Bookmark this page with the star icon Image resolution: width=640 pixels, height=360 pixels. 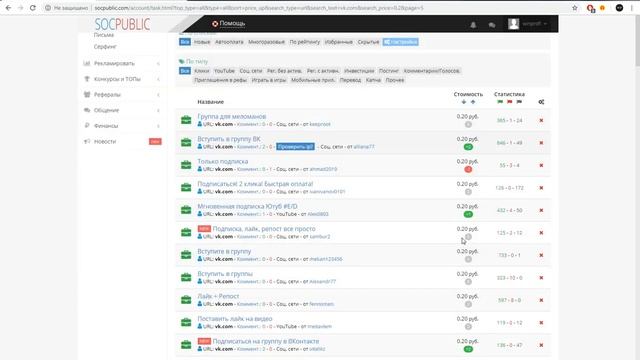[x=575, y=8]
